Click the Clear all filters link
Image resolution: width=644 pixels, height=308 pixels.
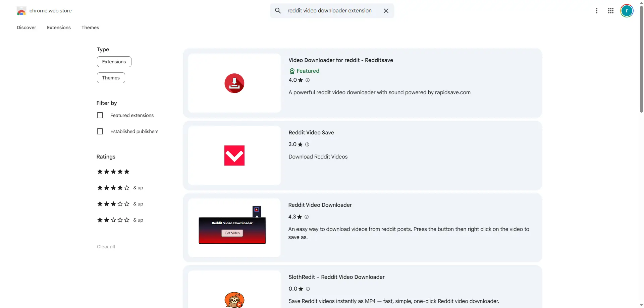[x=106, y=247]
